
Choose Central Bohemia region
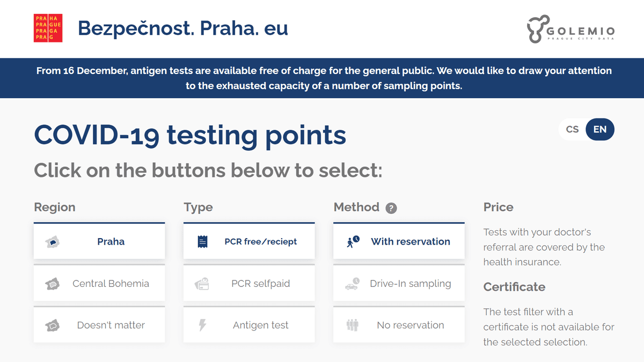click(111, 284)
